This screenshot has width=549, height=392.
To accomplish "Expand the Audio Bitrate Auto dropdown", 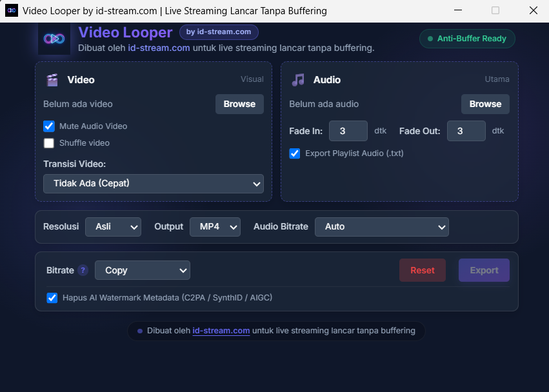I will click(382, 227).
